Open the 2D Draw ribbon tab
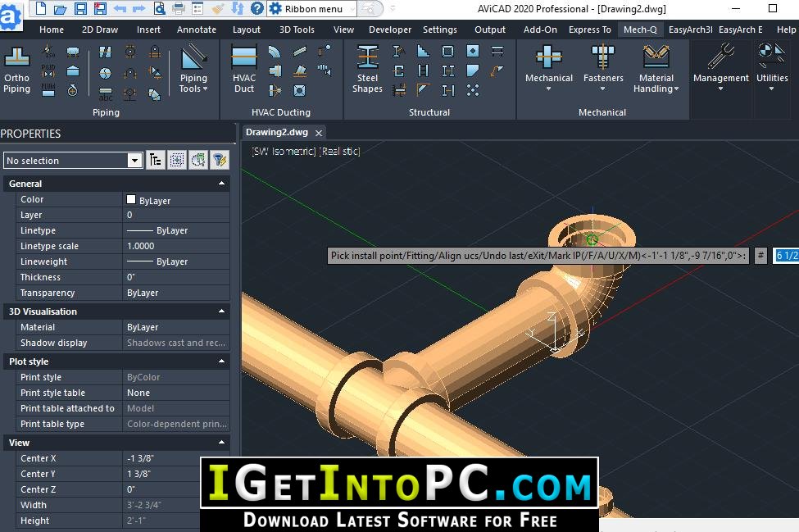The height and width of the screenshot is (532, 799). 100,30
